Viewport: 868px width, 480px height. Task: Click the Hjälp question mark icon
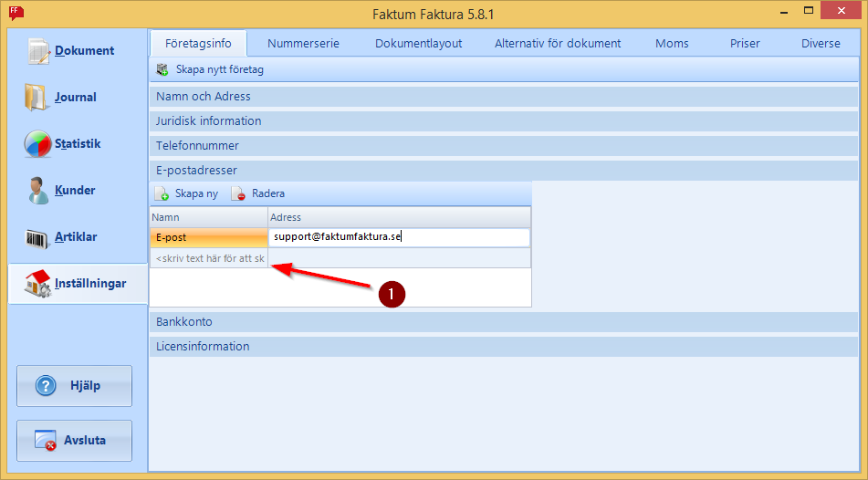[46, 386]
